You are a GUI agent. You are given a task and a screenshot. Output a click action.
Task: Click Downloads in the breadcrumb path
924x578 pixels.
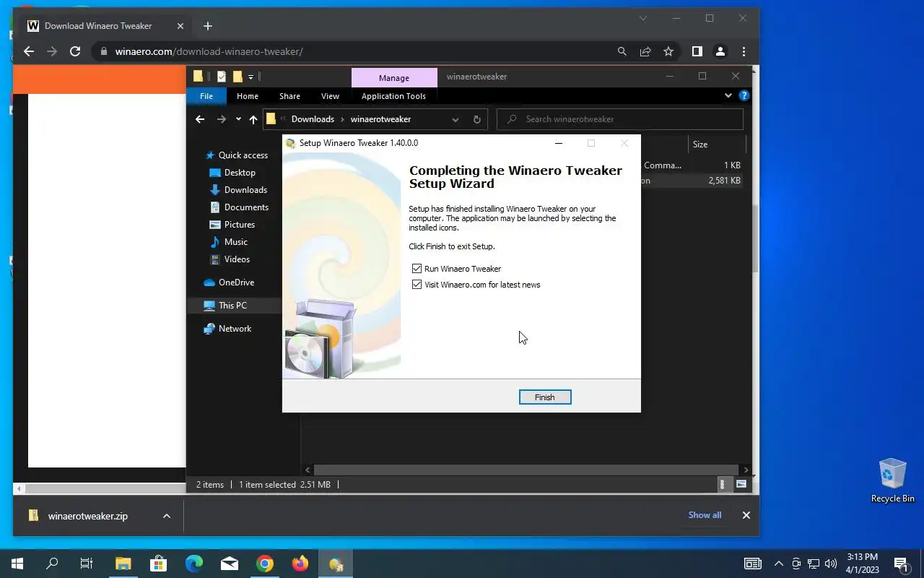(x=313, y=119)
